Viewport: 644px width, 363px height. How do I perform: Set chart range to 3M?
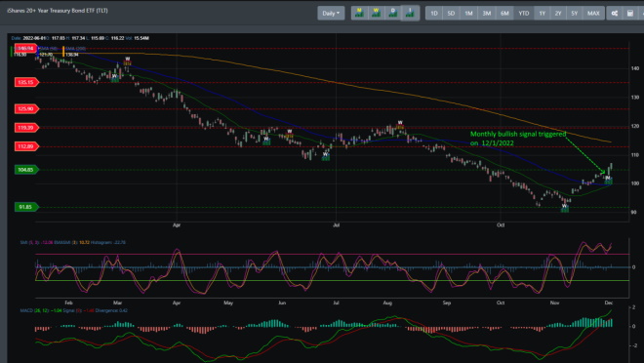tap(487, 13)
